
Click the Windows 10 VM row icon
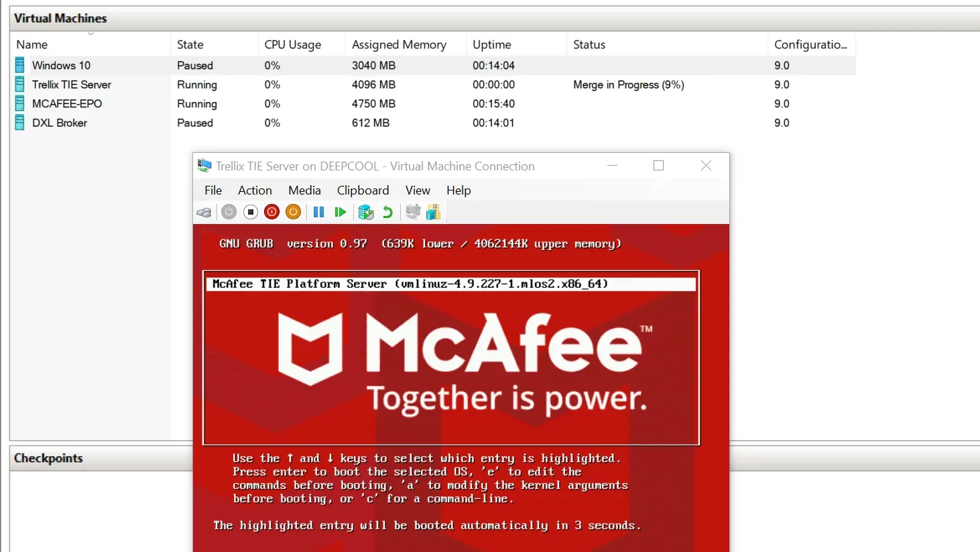pyautogui.click(x=20, y=65)
